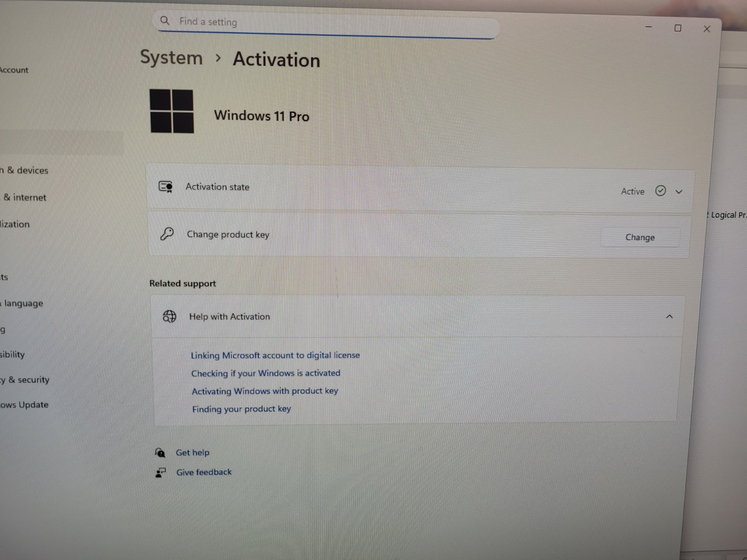Click the Windows 11 logo image
This screenshot has height=560, width=747.
(x=171, y=111)
